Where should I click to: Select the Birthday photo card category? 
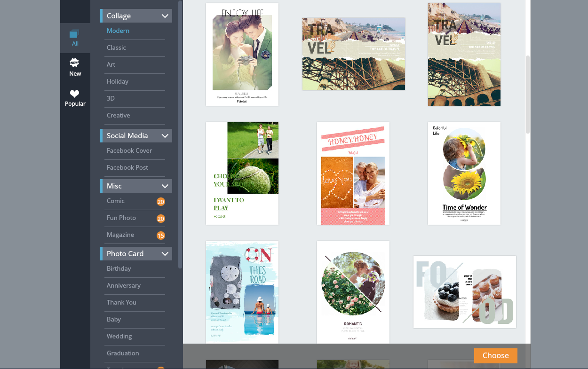point(119,268)
